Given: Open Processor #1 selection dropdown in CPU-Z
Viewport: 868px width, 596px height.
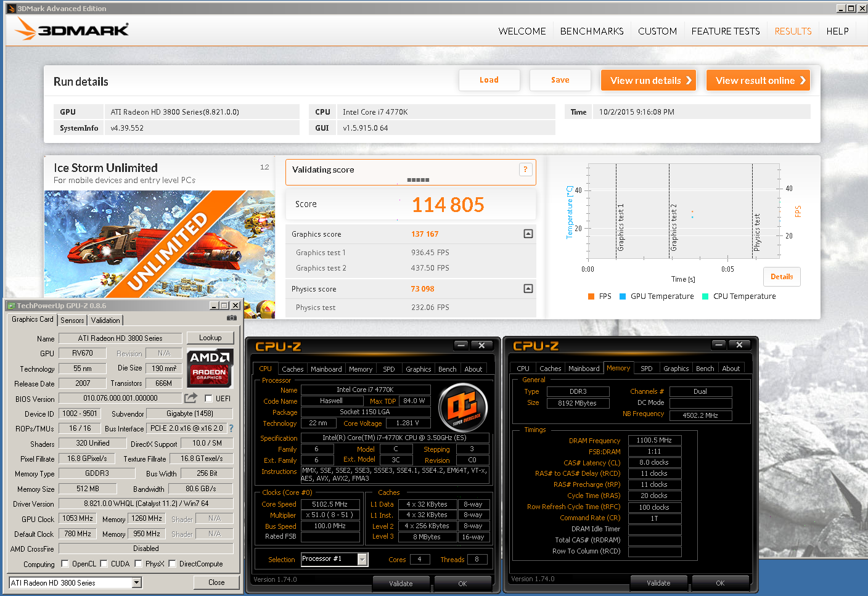Looking at the screenshot, I should (362, 559).
